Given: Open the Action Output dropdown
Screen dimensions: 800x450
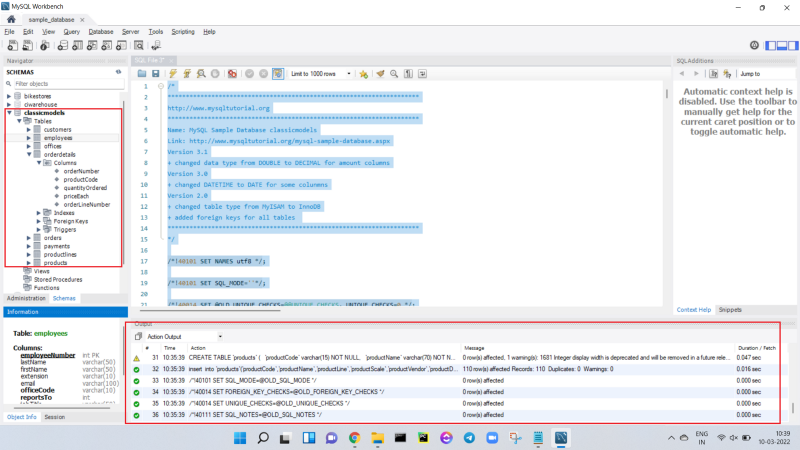Looking at the screenshot, I should (184, 337).
